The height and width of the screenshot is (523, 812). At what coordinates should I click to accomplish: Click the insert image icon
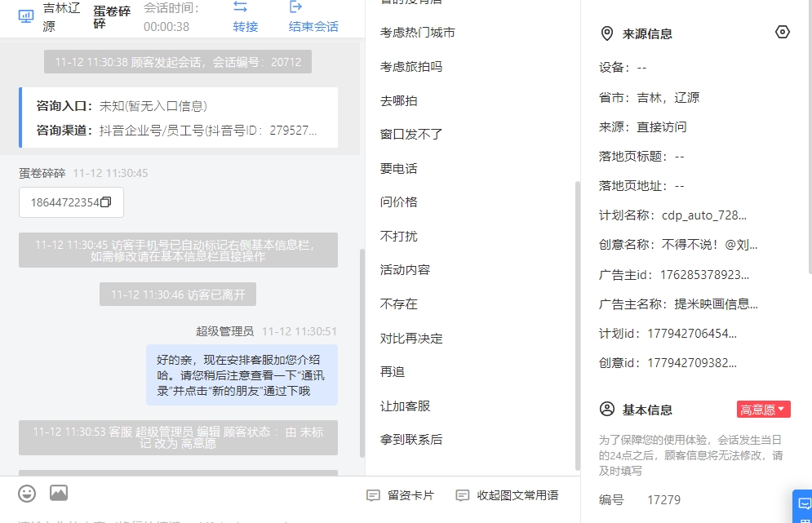pos(59,493)
